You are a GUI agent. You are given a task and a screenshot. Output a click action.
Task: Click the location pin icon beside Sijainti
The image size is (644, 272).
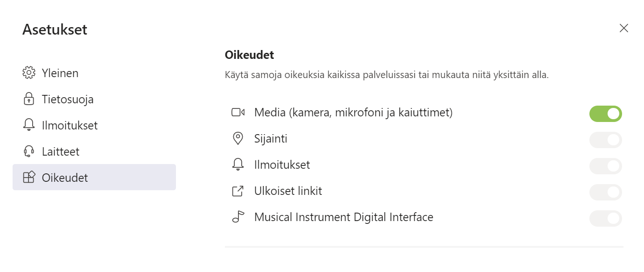(x=238, y=139)
